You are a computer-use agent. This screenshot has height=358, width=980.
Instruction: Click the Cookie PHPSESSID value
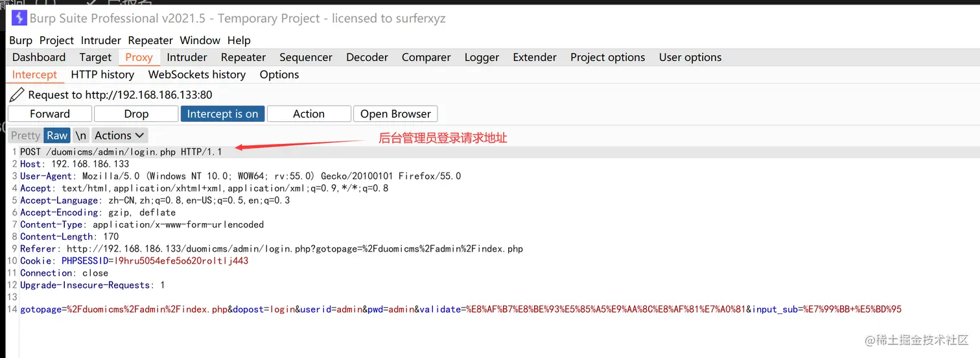click(181, 261)
